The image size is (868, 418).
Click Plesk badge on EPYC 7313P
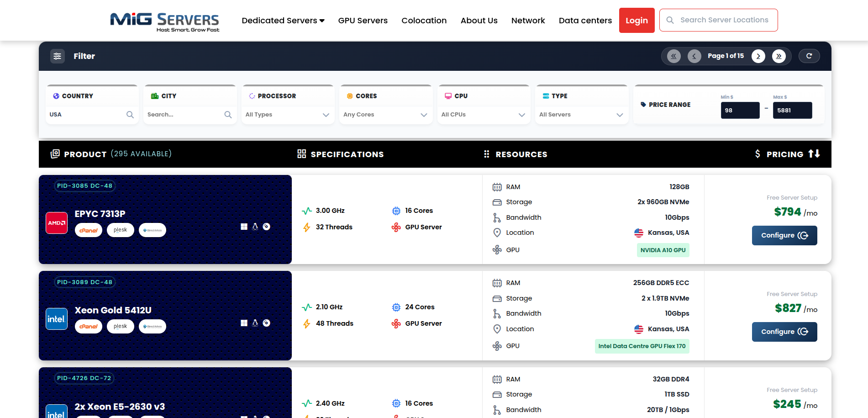click(x=121, y=230)
